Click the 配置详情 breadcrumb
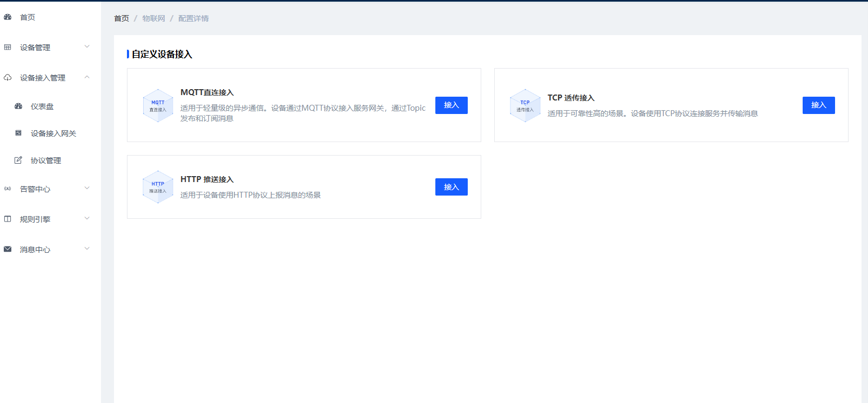 (193, 18)
